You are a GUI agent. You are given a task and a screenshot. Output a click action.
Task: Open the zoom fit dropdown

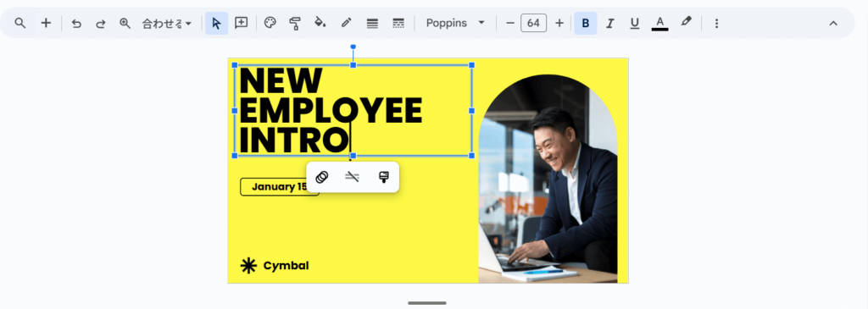[x=167, y=23]
